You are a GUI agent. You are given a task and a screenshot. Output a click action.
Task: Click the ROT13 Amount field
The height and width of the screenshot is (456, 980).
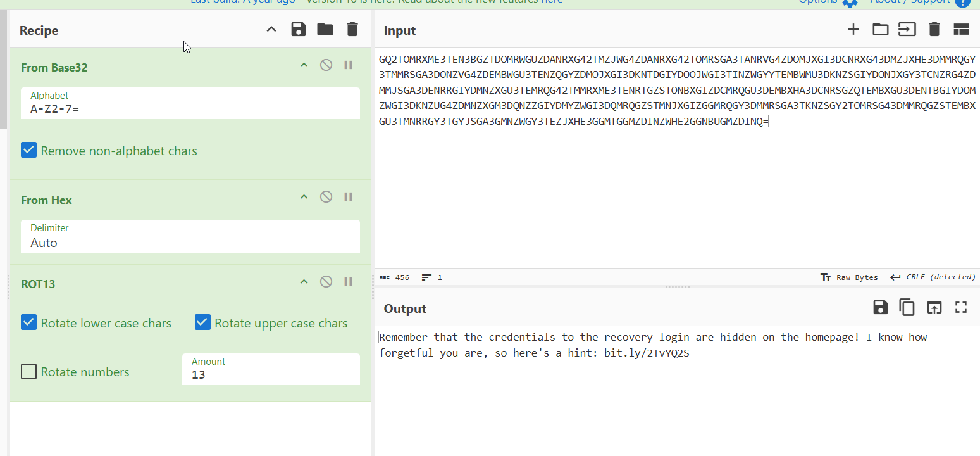[271, 374]
